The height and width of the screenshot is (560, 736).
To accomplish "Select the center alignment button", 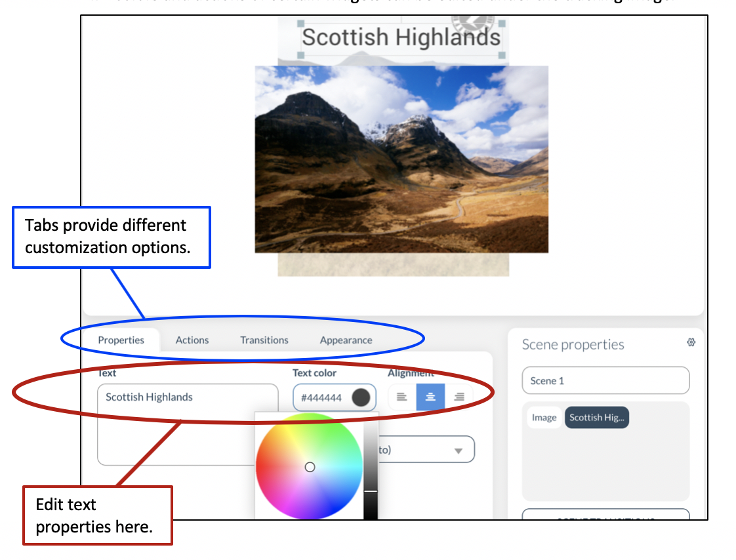I will point(430,397).
